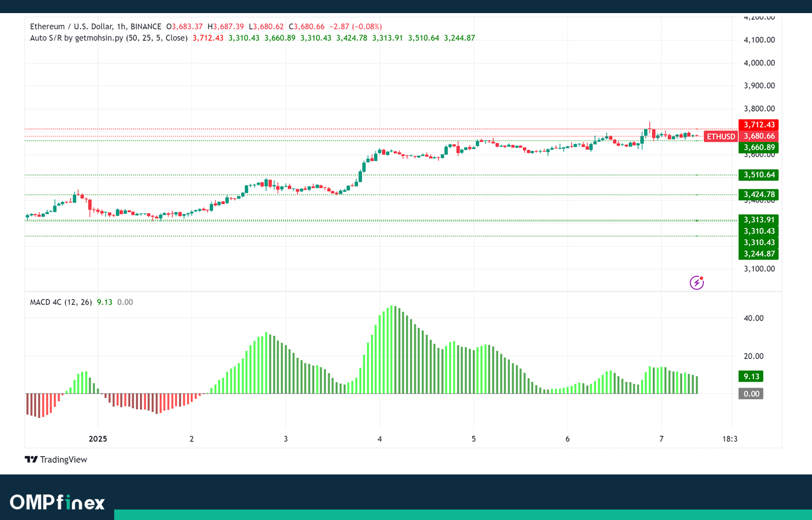Viewport: 812px width, 520px height.
Task: Click the green 3,660.89 price-axis support label
Action: point(759,148)
